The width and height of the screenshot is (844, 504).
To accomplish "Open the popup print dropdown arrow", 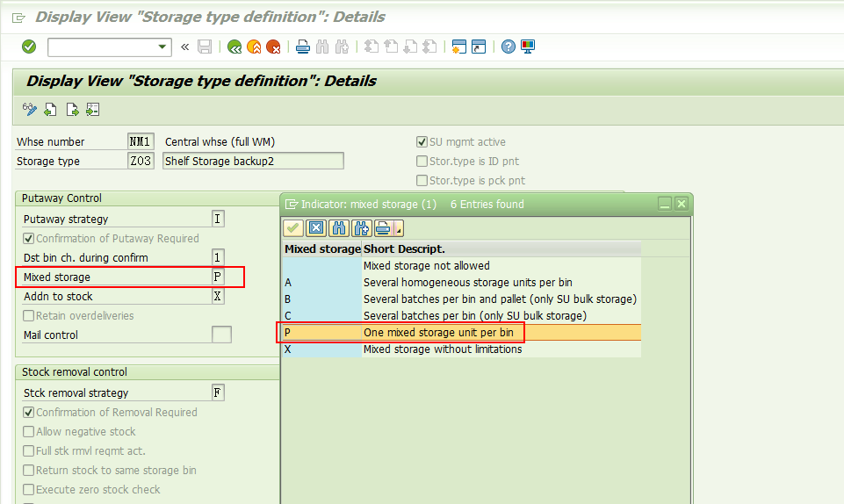I will coord(399,228).
